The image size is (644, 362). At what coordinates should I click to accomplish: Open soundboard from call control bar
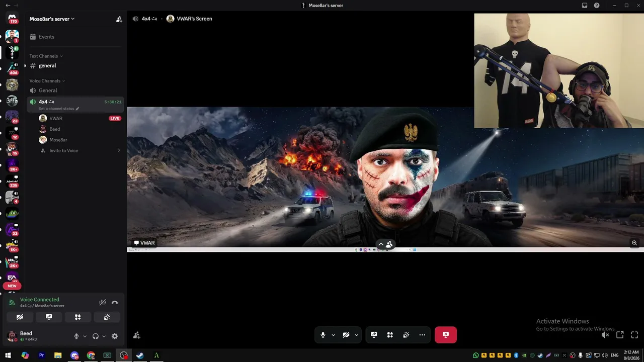(x=406, y=335)
